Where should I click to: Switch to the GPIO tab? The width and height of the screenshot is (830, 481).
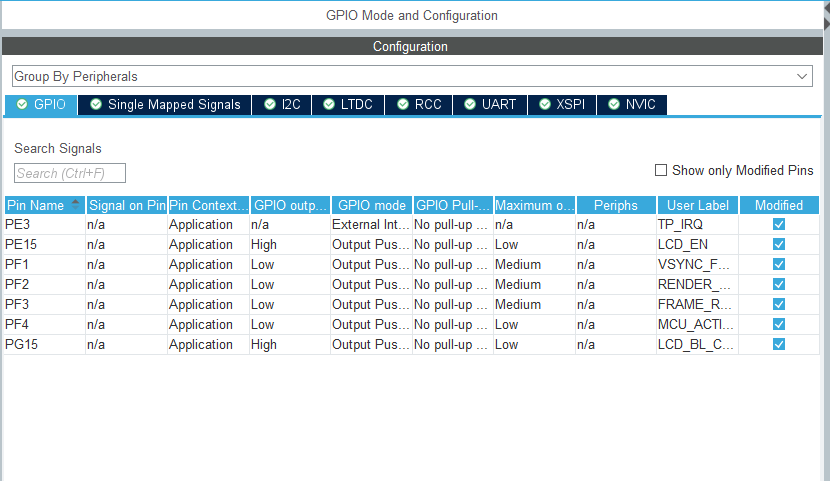tap(41, 104)
